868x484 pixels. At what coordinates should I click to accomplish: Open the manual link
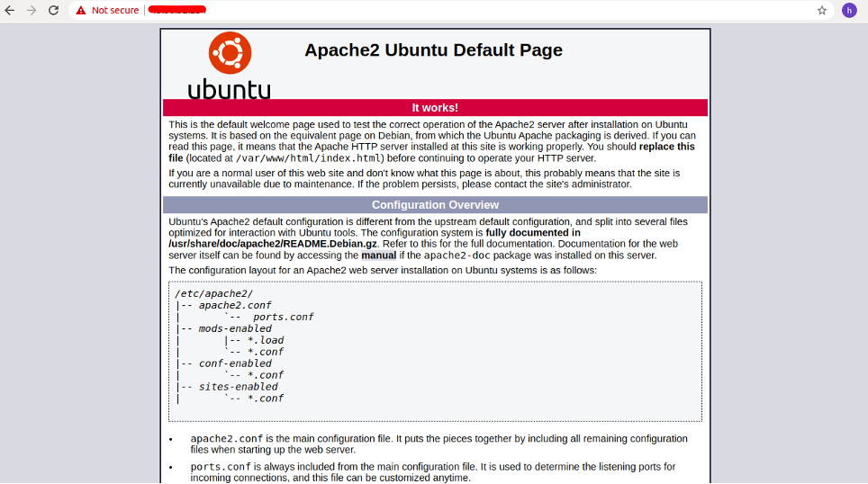click(379, 255)
